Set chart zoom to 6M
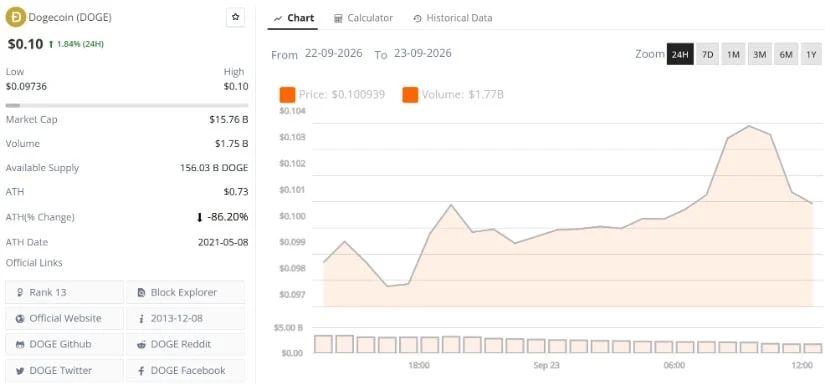 (786, 54)
